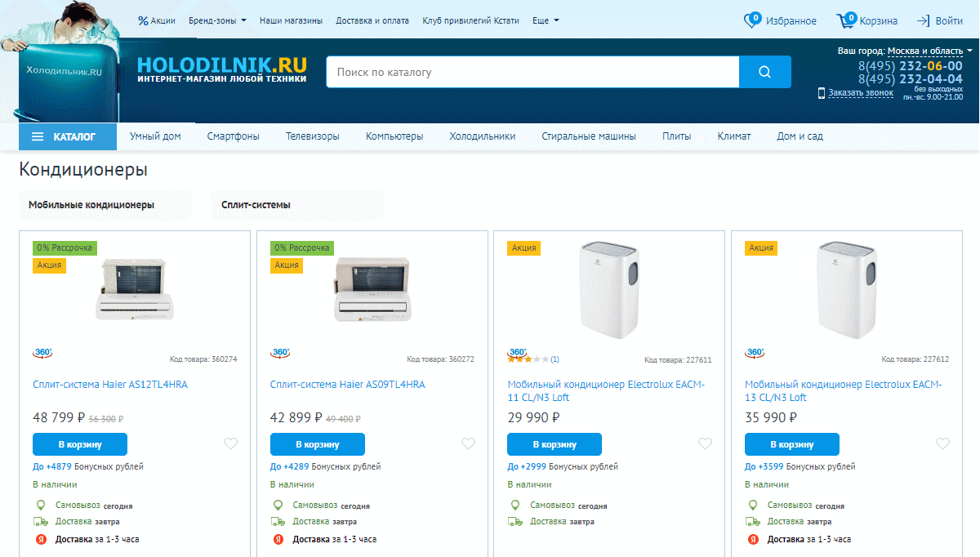The height and width of the screenshot is (557, 980).
Task: Click the Войти login icon
Action: (x=924, y=20)
